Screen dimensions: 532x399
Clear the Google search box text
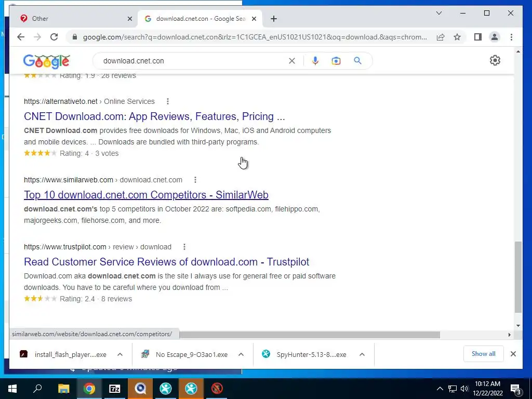coord(292,61)
